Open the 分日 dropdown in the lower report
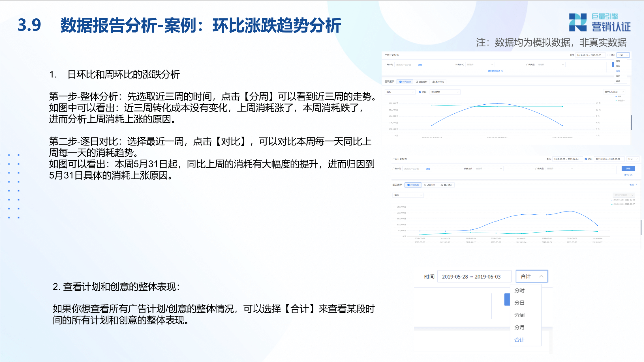644x362 pixels. point(633,159)
